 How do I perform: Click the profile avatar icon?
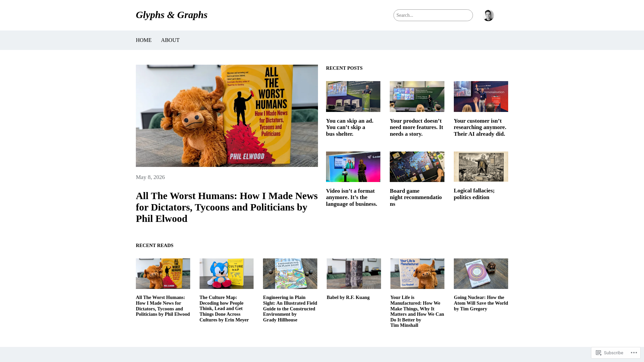pos(488,15)
